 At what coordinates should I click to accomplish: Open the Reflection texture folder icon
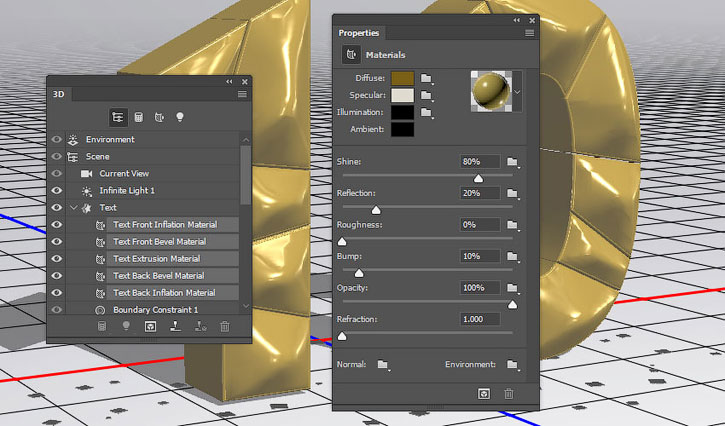click(512, 193)
